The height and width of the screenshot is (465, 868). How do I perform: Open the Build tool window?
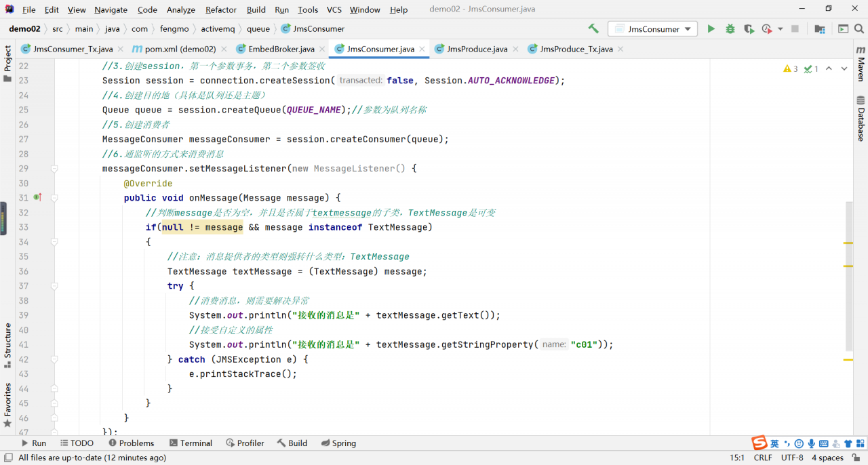(x=292, y=443)
